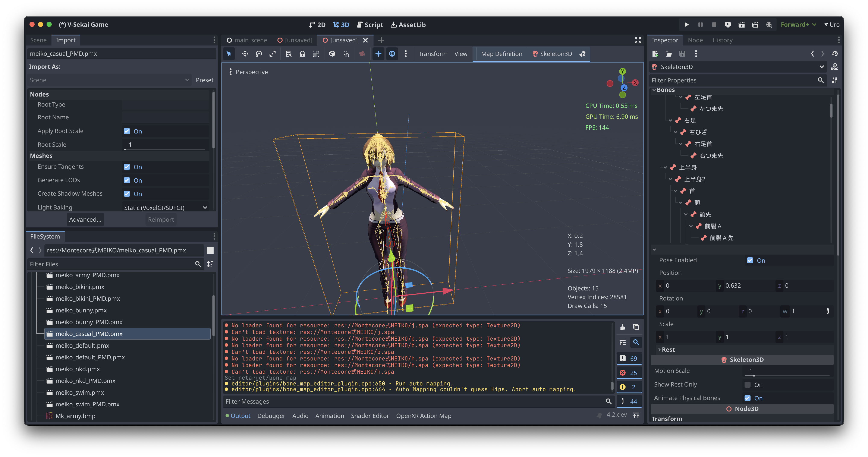The height and width of the screenshot is (457, 868).
Task: Clear the output log with the broom icon
Action: click(622, 327)
